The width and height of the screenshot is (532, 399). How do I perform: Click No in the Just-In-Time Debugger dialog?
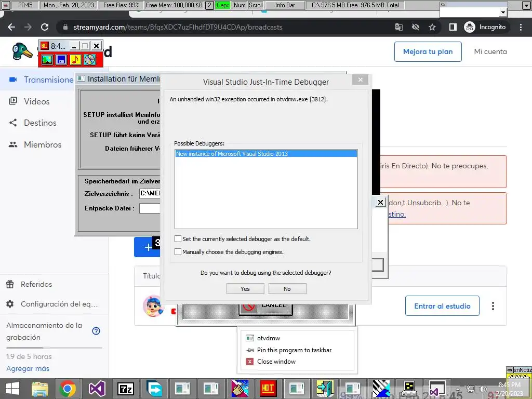[287, 289]
